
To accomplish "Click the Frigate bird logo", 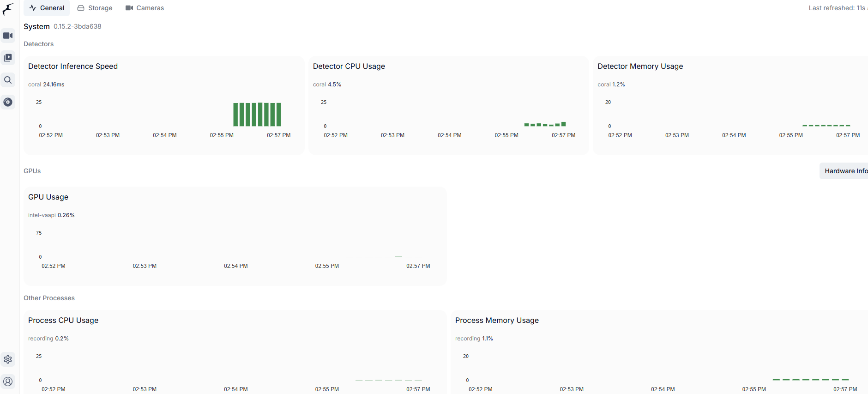I will point(8,9).
